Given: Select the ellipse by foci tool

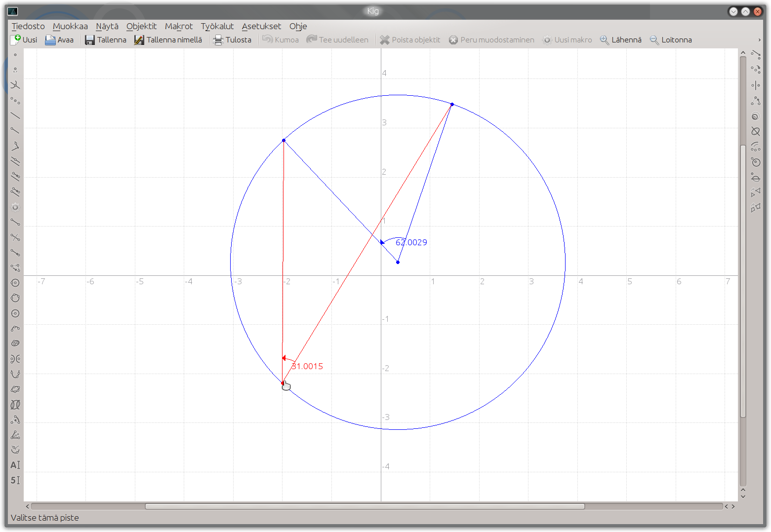Looking at the screenshot, I should pos(15,343).
